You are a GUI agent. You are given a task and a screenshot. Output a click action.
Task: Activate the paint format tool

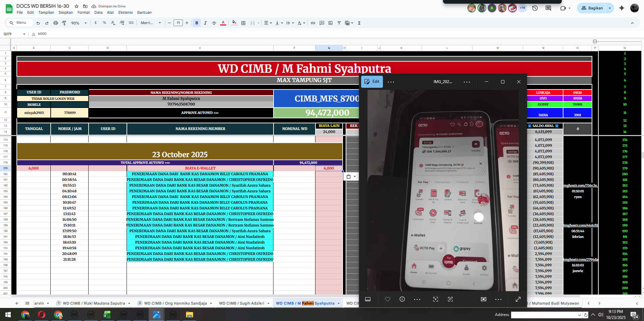pos(64,23)
